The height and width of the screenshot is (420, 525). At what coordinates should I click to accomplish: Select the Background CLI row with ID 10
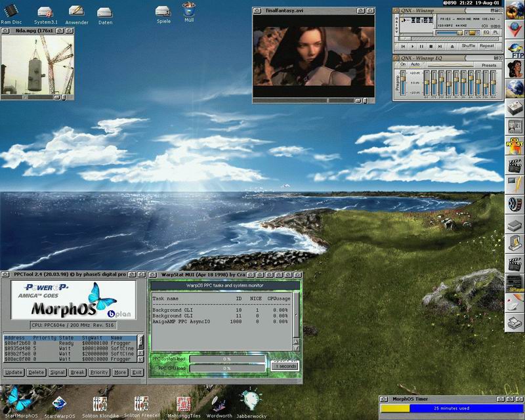pos(220,310)
